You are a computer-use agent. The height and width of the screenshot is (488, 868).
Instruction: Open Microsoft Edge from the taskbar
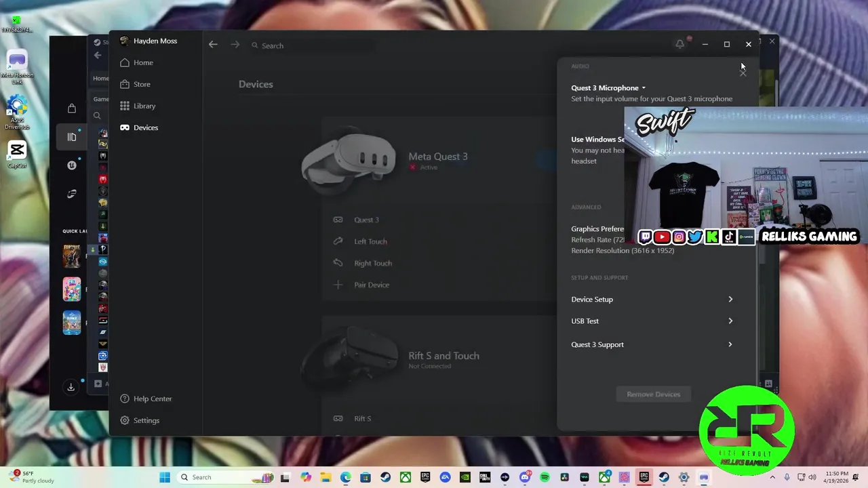click(346, 477)
